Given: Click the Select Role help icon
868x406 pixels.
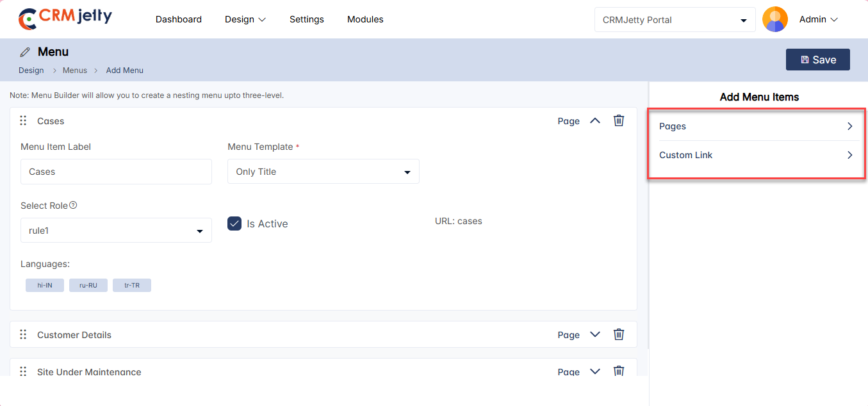Looking at the screenshot, I should click(73, 206).
